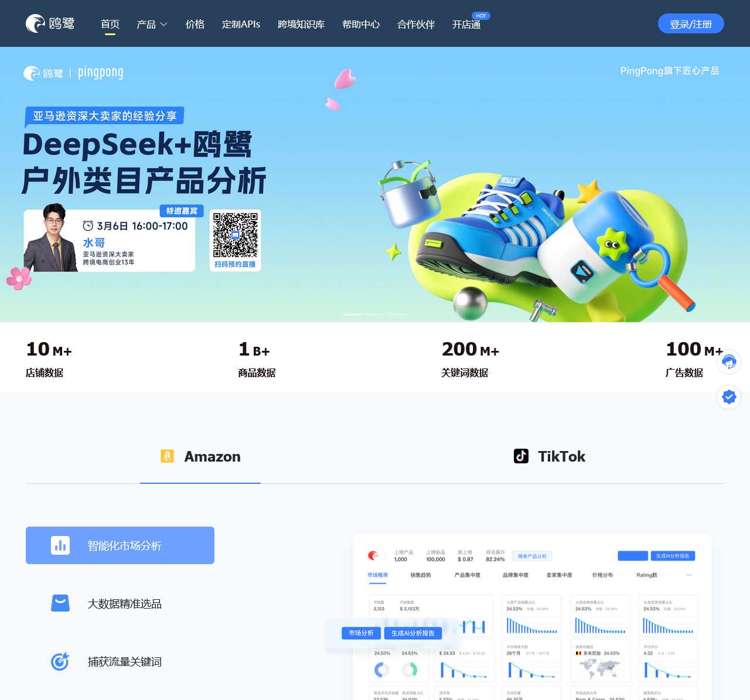Select the third carousel indicator dash
The image size is (750, 700).
[x=397, y=315]
